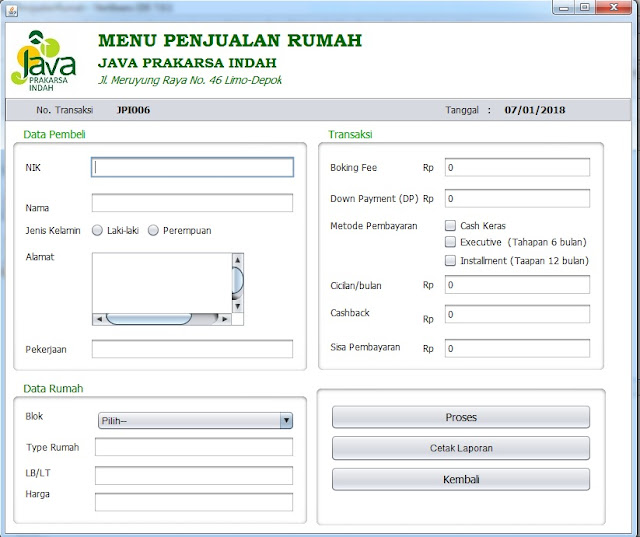Click the Type Rumah field
Screen dimensions: 640x537
(194, 447)
